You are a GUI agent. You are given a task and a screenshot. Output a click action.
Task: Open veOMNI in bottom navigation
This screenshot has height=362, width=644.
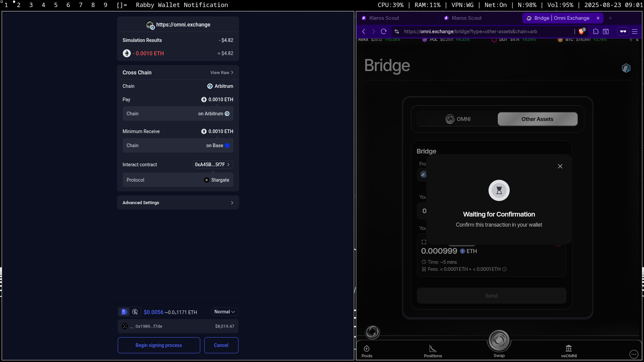[x=569, y=351]
